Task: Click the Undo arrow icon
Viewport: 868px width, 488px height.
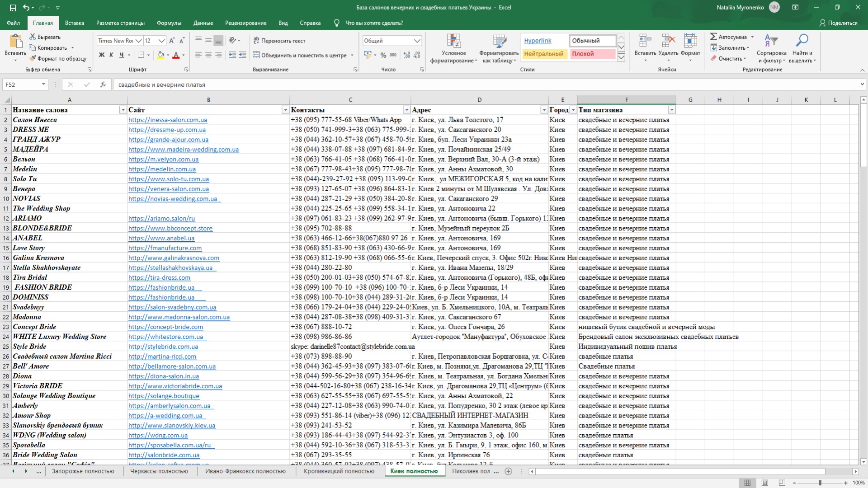Action: coord(26,8)
